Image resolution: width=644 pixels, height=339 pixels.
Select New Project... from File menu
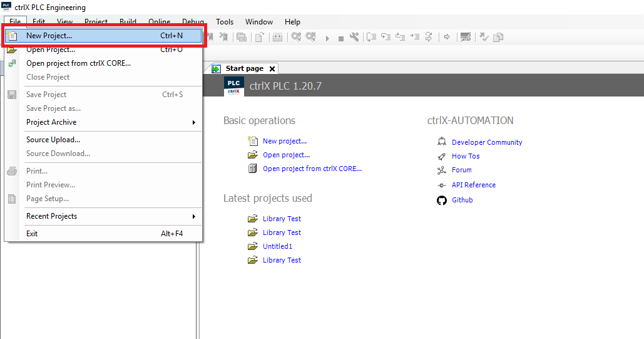(x=103, y=36)
